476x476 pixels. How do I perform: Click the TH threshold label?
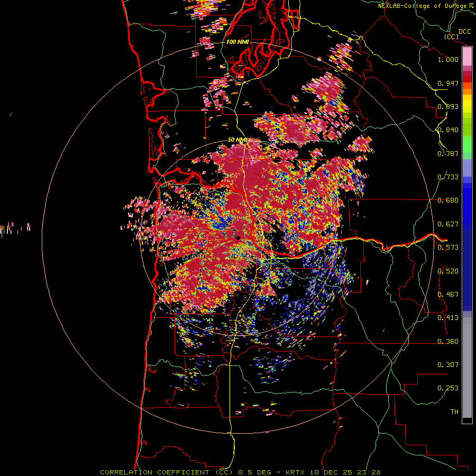pos(454,412)
